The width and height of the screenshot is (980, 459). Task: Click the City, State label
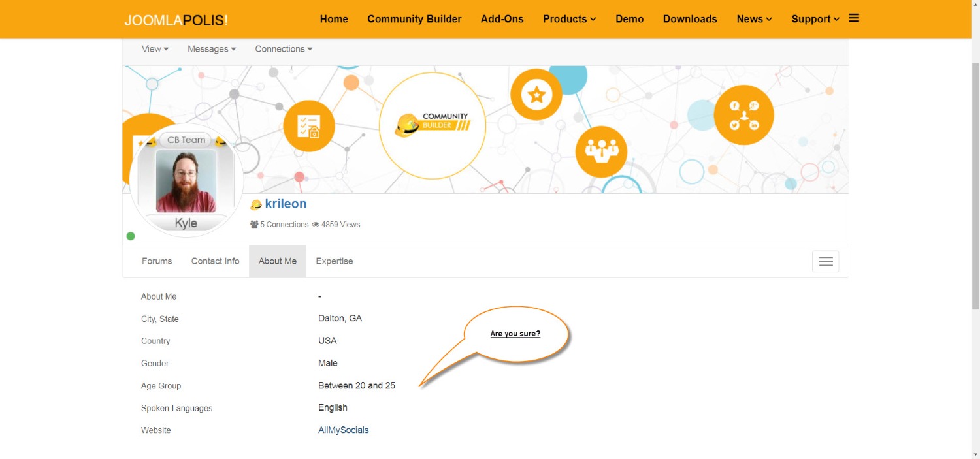point(159,319)
